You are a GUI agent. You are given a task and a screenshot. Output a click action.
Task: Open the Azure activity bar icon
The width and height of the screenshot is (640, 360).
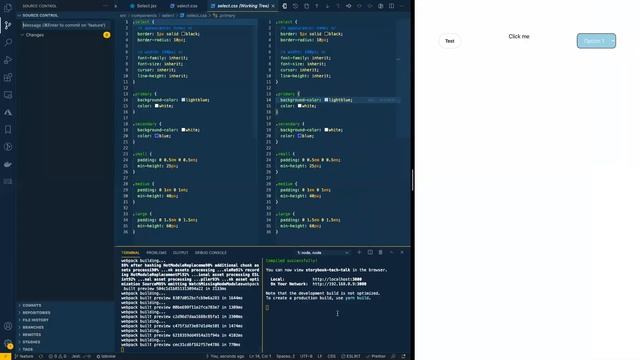tap(8, 112)
